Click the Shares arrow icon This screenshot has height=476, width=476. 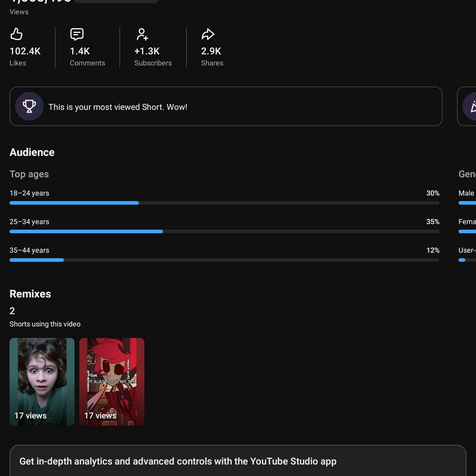(208, 34)
